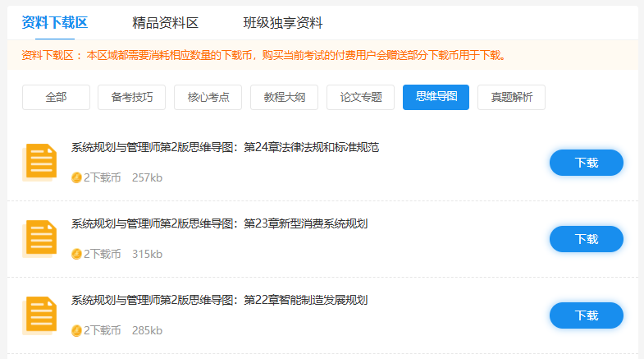The width and height of the screenshot is (644, 359).
Task: Show the 真题解析 category
Action: (511, 97)
